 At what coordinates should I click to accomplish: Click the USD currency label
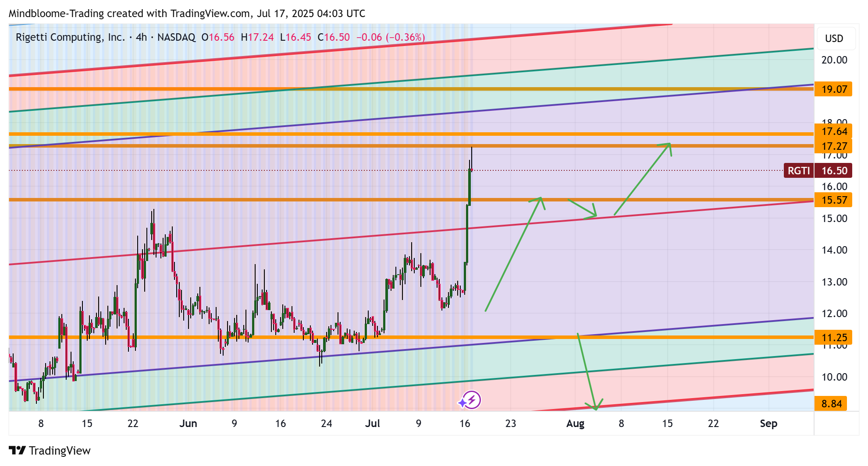834,39
